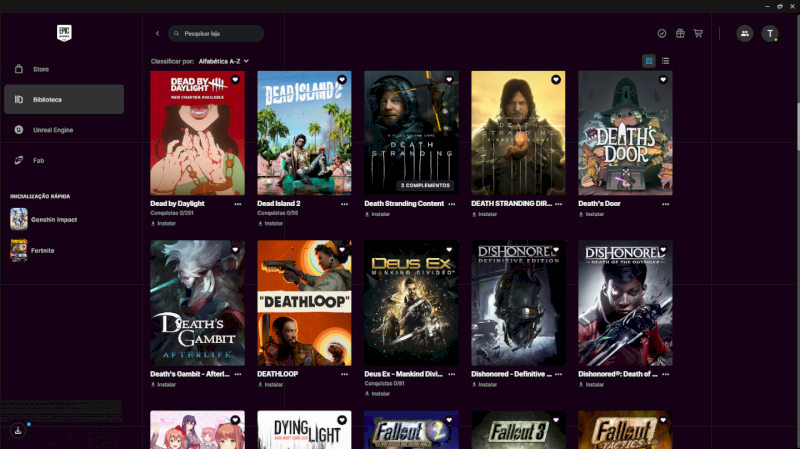
Task: Open the T profile avatar menu
Action: tap(770, 34)
